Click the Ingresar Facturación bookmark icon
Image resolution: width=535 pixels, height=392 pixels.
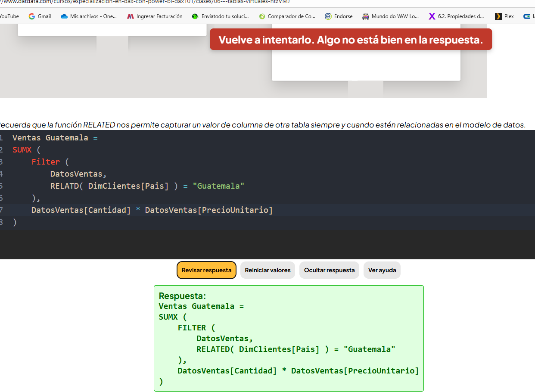coord(131,16)
